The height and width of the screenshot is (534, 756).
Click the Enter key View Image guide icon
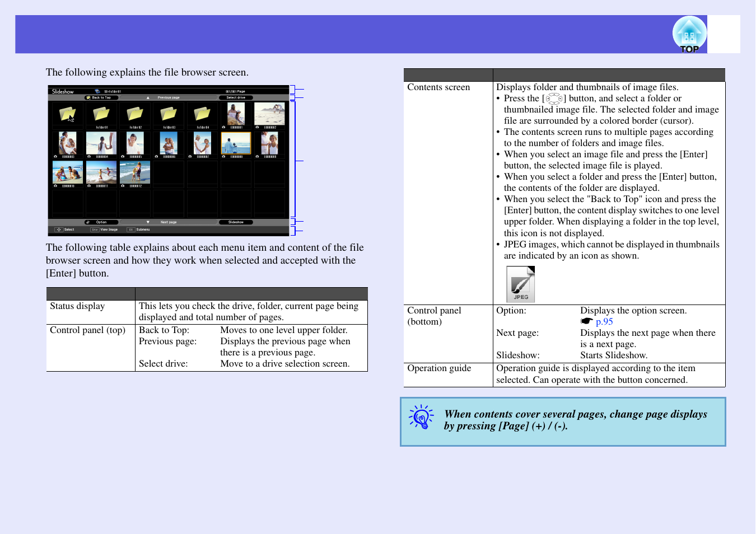95,229
